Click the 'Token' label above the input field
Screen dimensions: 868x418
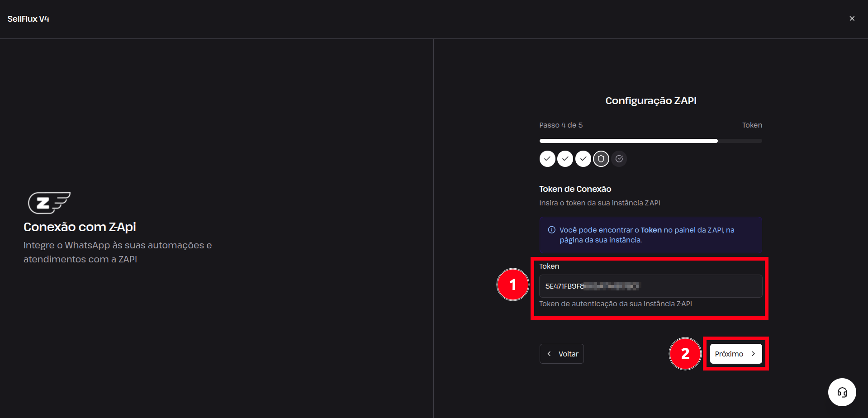point(549,266)
